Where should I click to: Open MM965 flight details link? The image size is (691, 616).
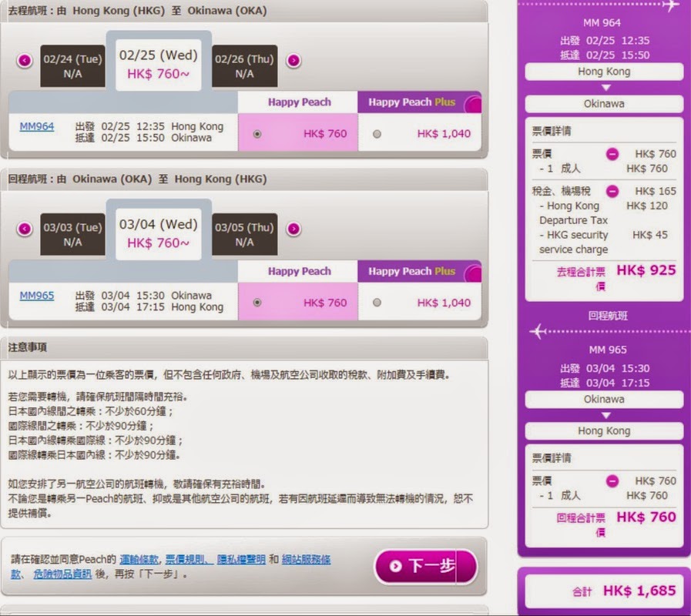coord(37,296)
